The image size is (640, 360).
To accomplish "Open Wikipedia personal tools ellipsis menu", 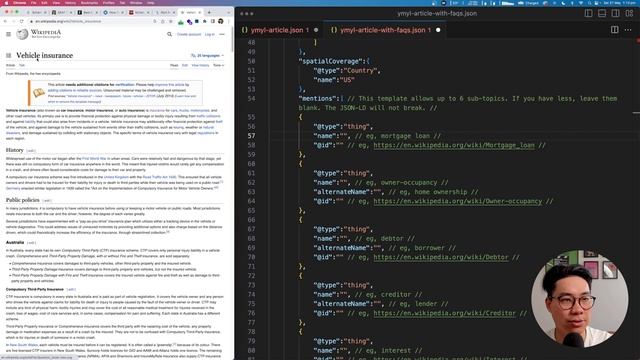I will tap(222, 34).
